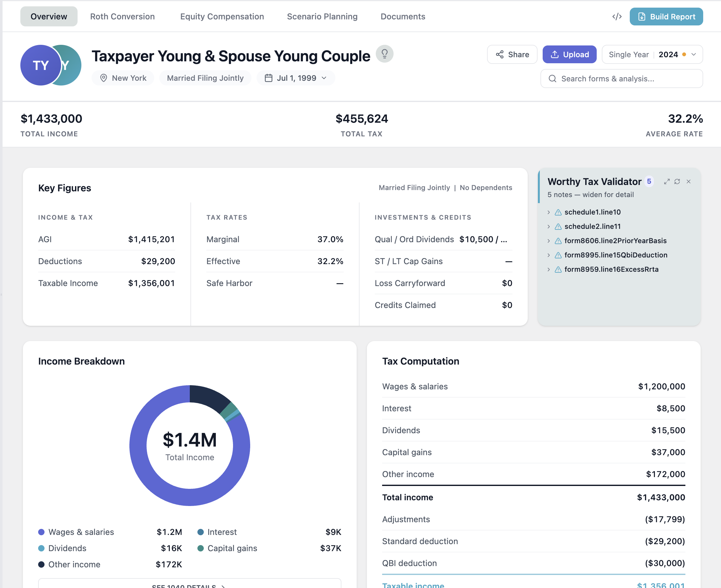
Task: Click the Search forms & analysis field
Action: tap(621, 78)
